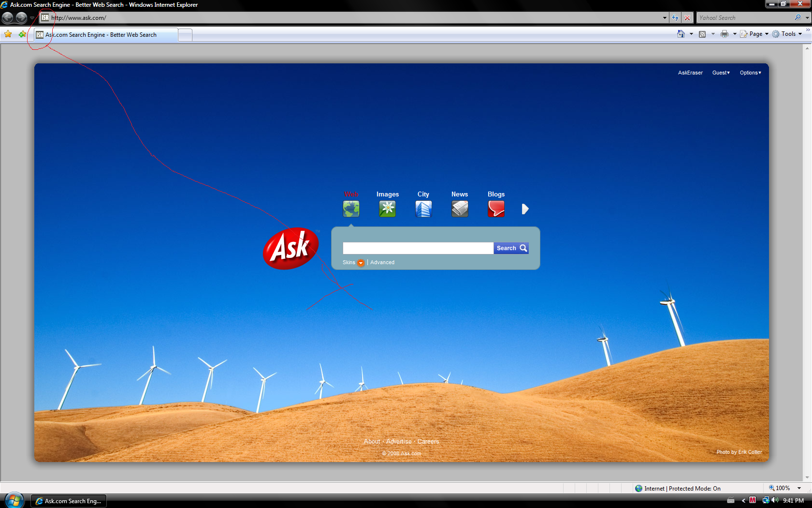812x508 pixels.
Task: Click the Web search globe icon
Action: (351, 209)
